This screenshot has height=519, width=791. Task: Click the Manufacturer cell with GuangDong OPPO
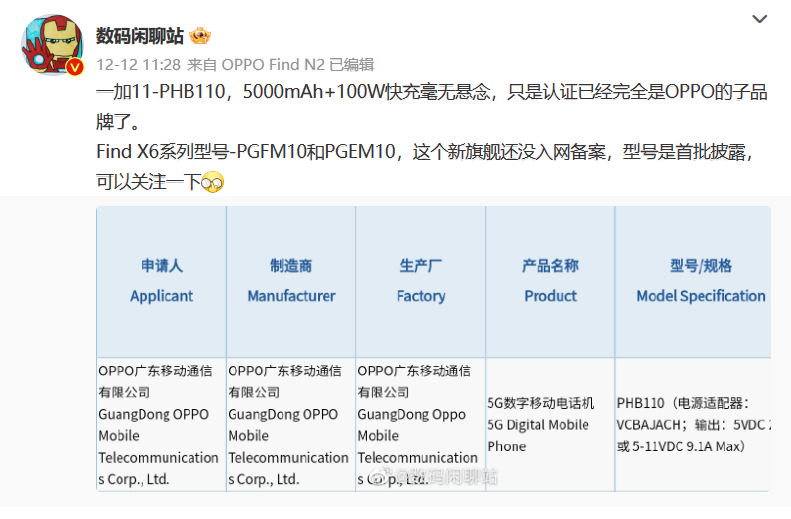point(291,425)
